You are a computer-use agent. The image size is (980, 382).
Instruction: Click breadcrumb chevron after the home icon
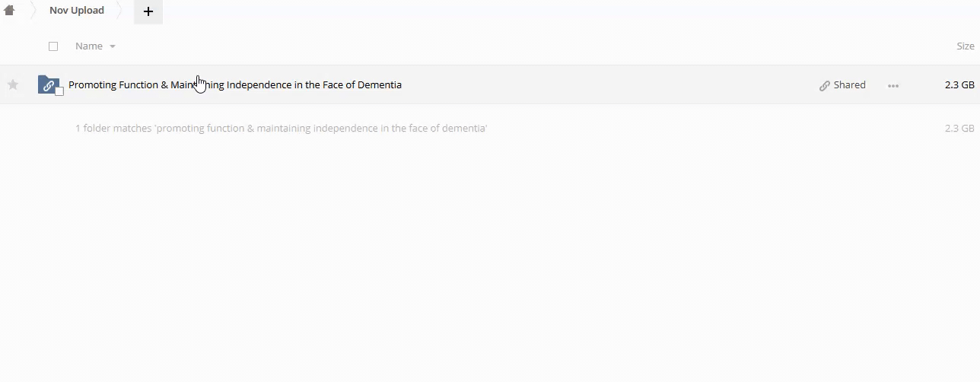pos(33,11)
